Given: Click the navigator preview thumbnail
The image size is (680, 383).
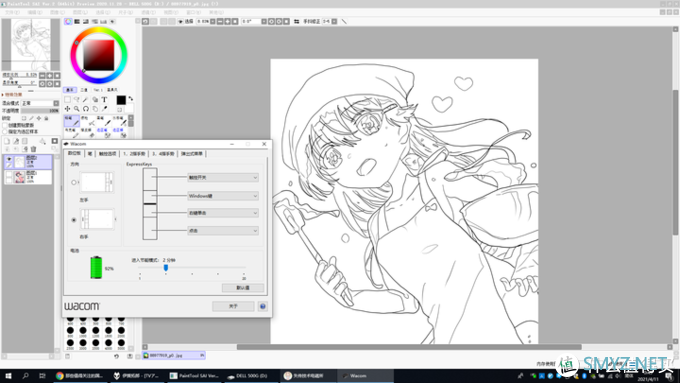Looking at the screenshot, I should point(31,45).
